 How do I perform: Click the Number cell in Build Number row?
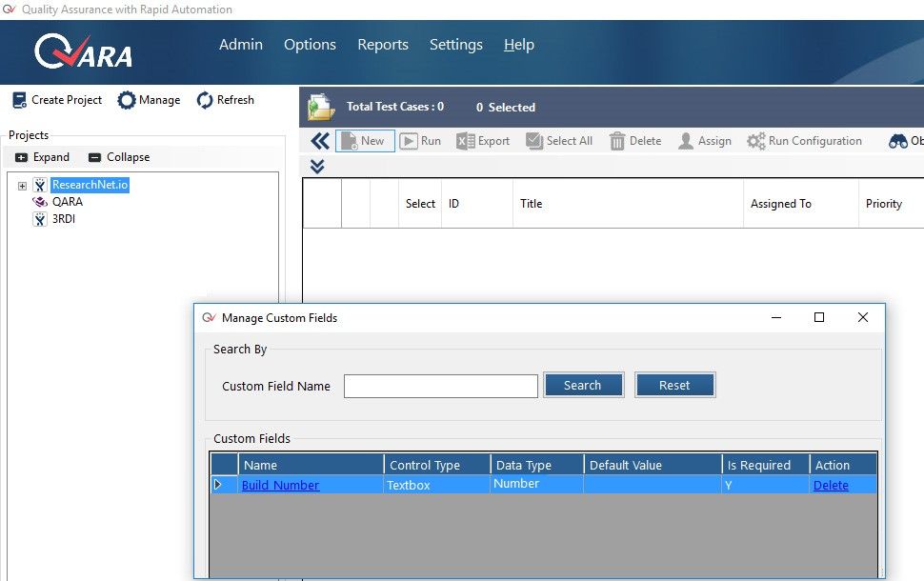537,485
